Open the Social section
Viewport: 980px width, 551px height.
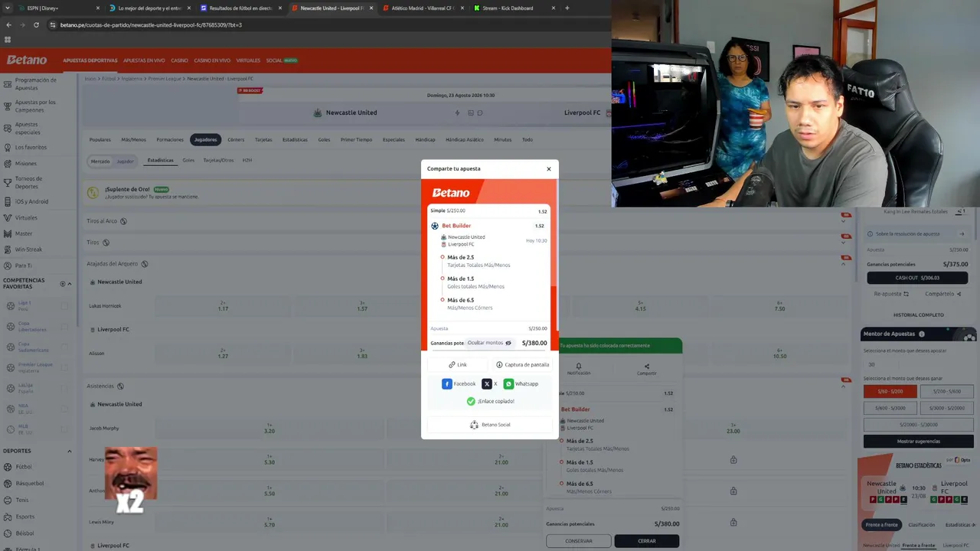274,60
